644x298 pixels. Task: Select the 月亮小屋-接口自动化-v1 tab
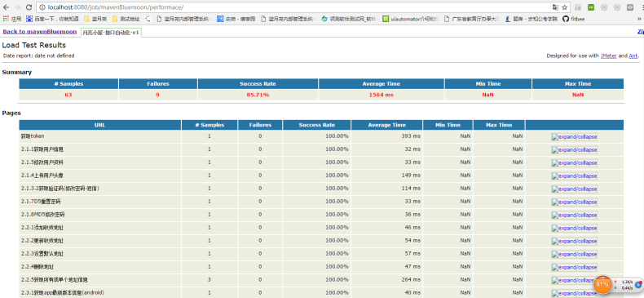(x=111, y=33)
